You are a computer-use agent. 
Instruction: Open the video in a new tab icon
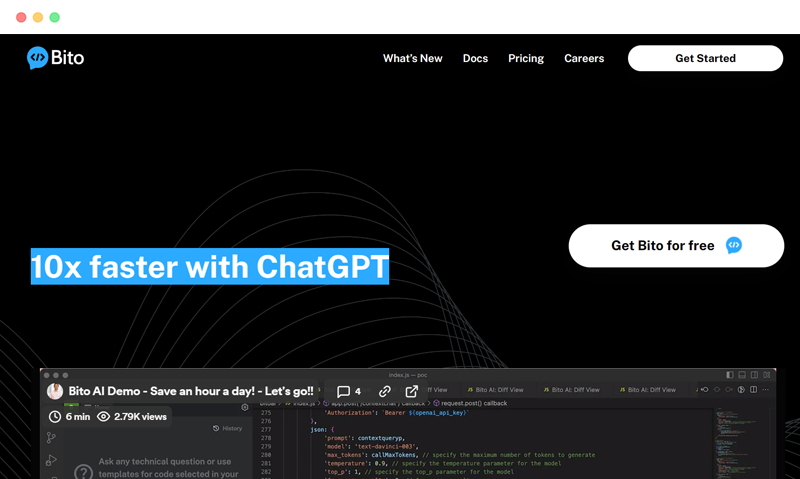(x=412, y=391)
